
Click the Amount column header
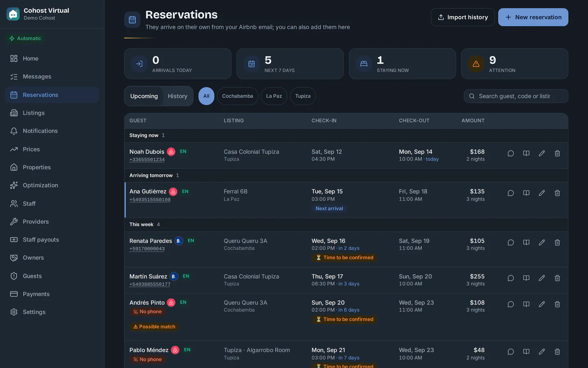pyautogui.click(x=473, y=121)
